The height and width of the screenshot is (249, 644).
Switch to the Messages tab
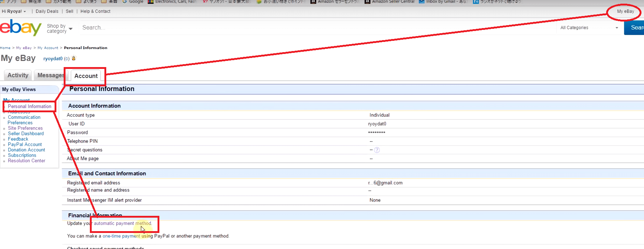50,75
